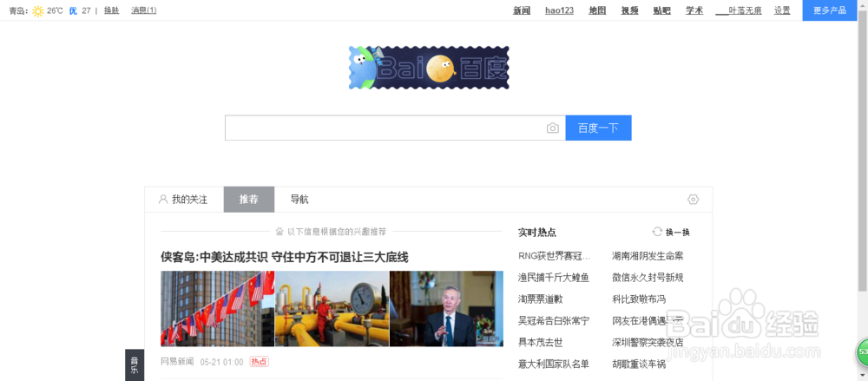Open hot topic RNG获世界赛冠…
This screenshot has height=381, width=868.
pyautogui.click(x=554, y=256)
